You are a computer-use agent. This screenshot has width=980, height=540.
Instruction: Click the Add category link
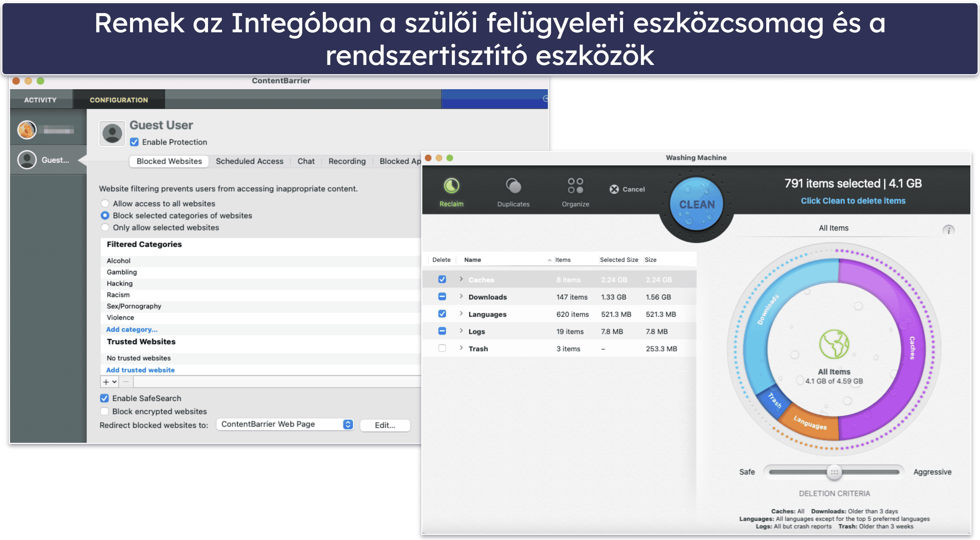pyautogui.click(x=132, y=329)
